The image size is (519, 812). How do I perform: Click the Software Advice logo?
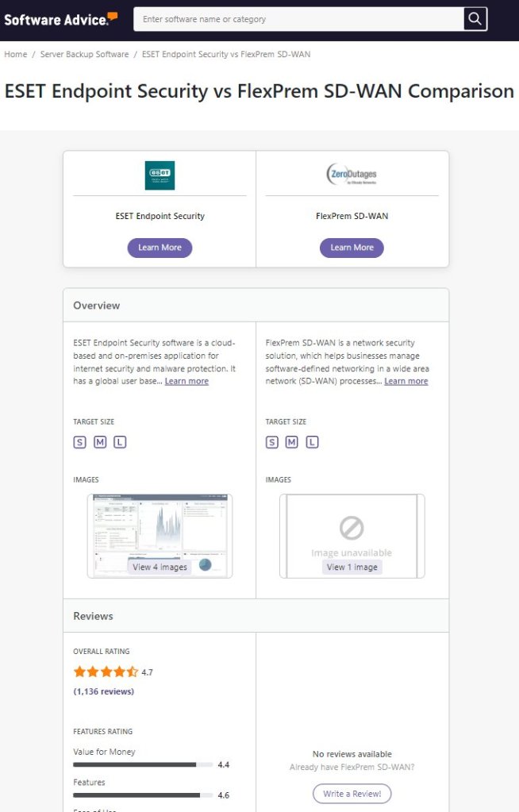[61, 18]
